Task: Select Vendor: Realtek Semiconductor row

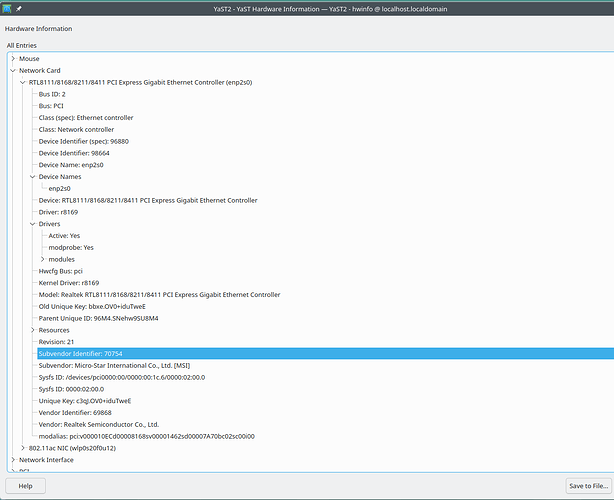Action: [x=99, y=424]
